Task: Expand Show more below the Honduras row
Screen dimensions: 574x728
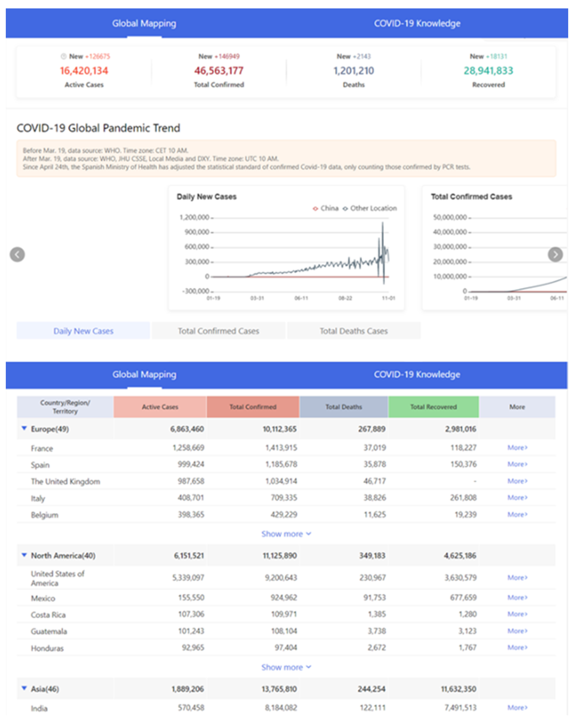Action: [x=286, y=667]
